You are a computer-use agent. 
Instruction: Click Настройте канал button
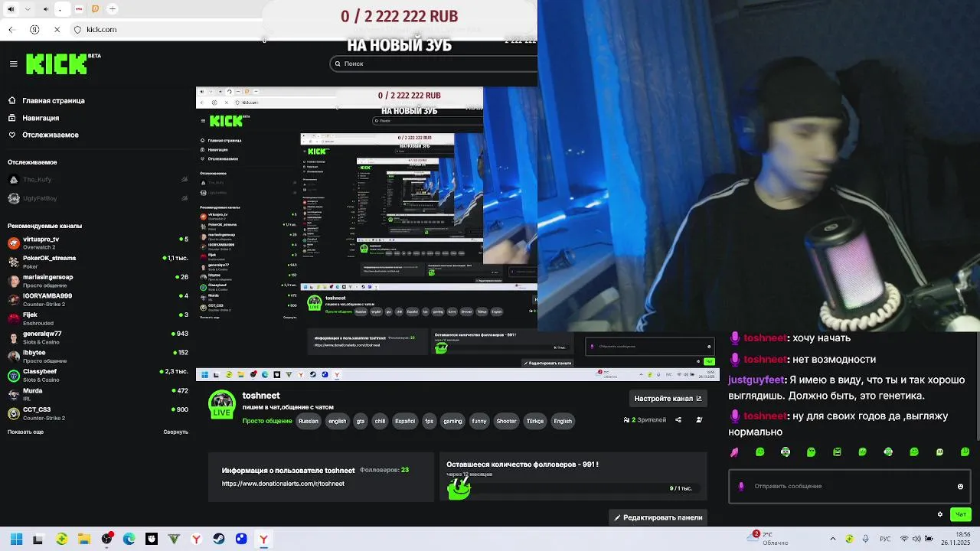[668, 398]
